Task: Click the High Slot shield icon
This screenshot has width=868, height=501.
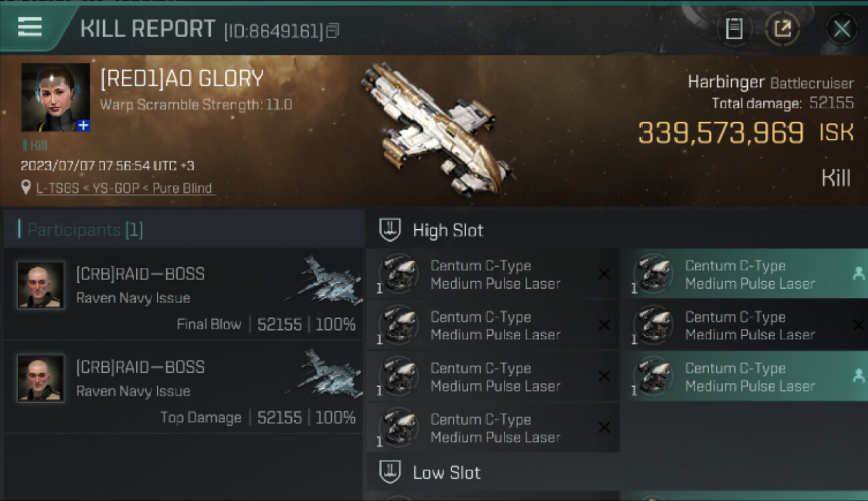Action: pos(389,230)
